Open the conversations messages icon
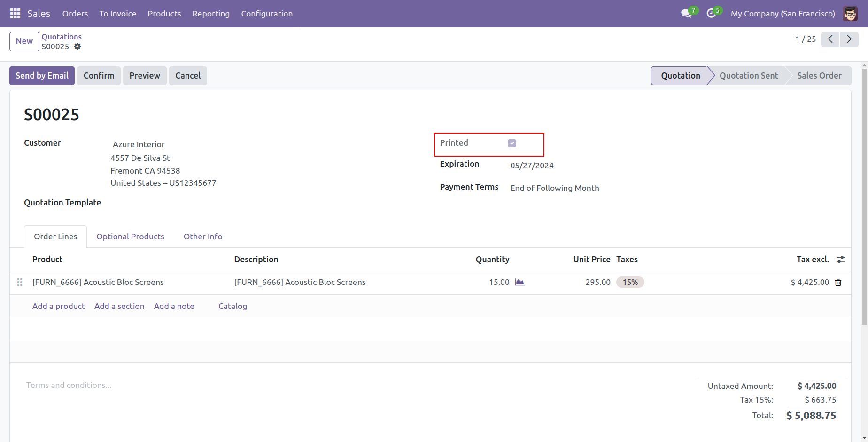This screenshot has height=442, width=868. 686,14
